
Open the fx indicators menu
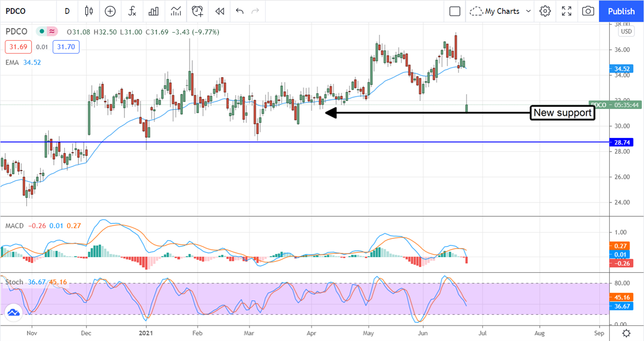[x=131, y=11]
